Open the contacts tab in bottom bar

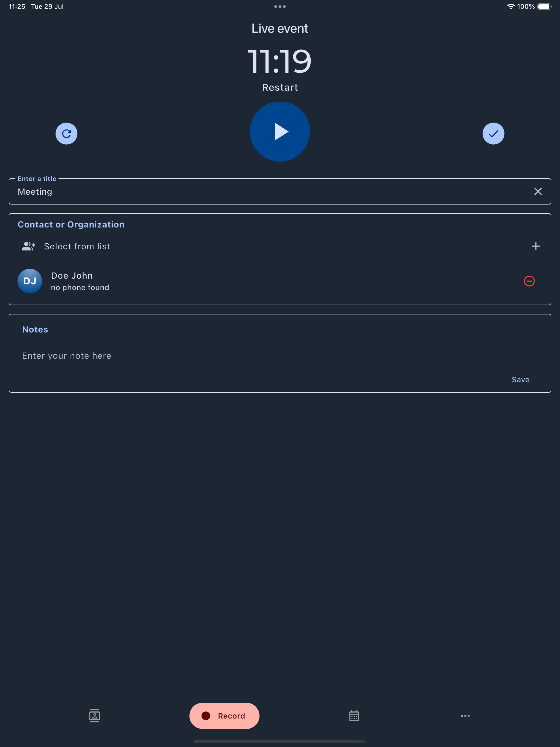coord(95,716)
